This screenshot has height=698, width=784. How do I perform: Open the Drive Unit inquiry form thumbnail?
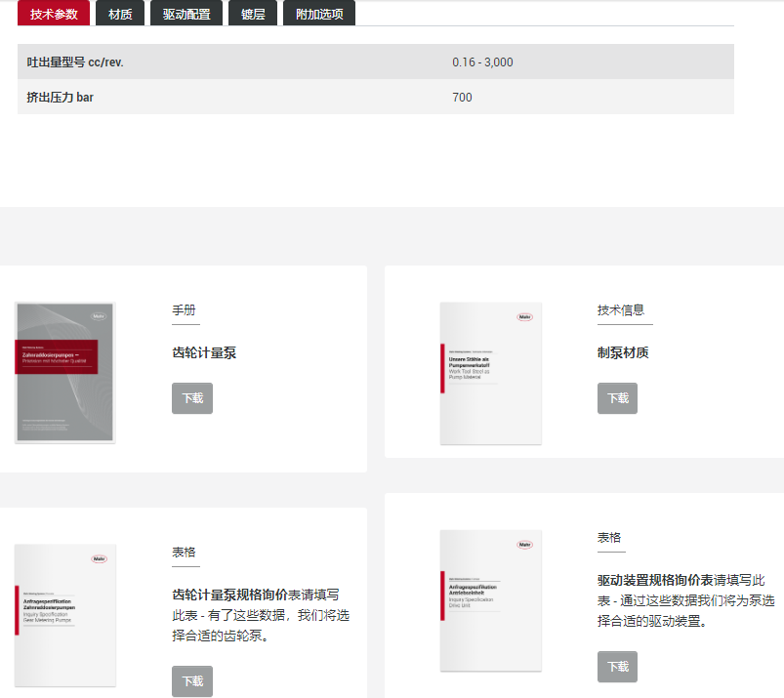coord(490,600)
